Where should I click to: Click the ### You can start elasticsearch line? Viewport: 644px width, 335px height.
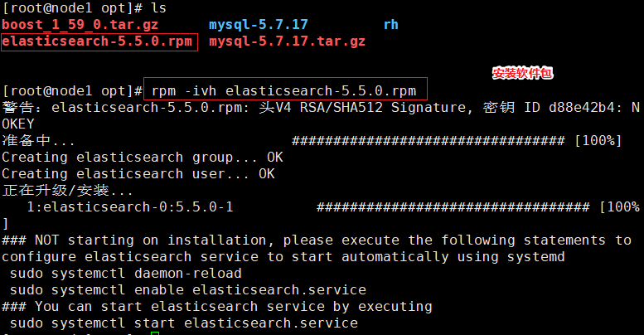217,307
